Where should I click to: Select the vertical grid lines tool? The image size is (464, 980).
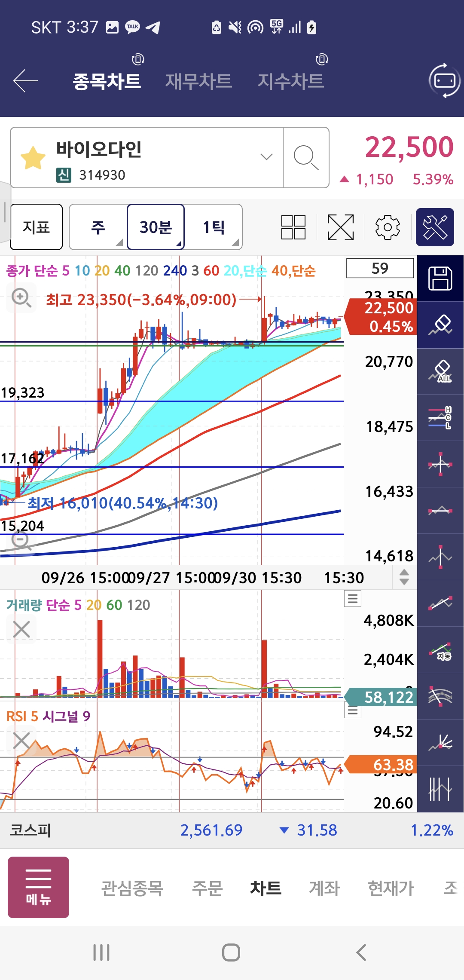tap(440, 789)
